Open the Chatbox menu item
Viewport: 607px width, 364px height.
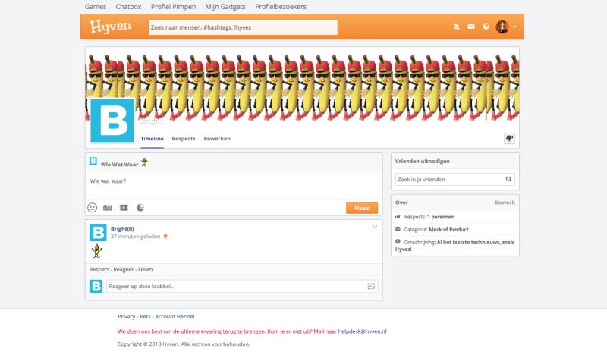128,6
